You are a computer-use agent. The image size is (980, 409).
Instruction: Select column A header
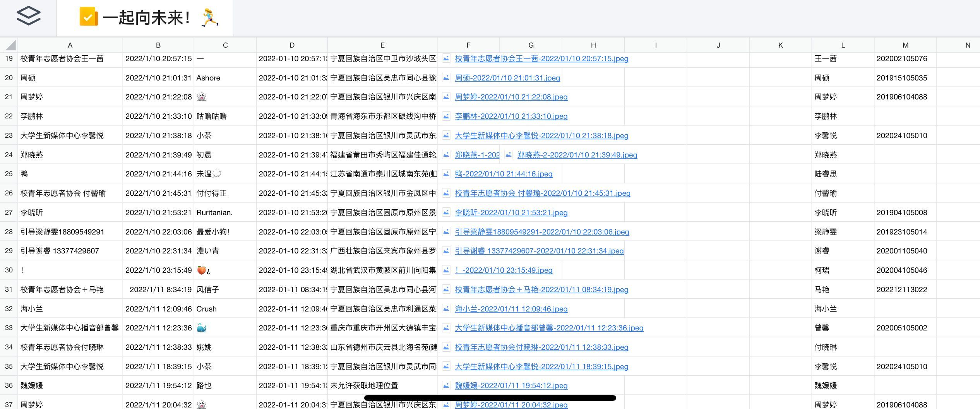click(x=70, y=45)
